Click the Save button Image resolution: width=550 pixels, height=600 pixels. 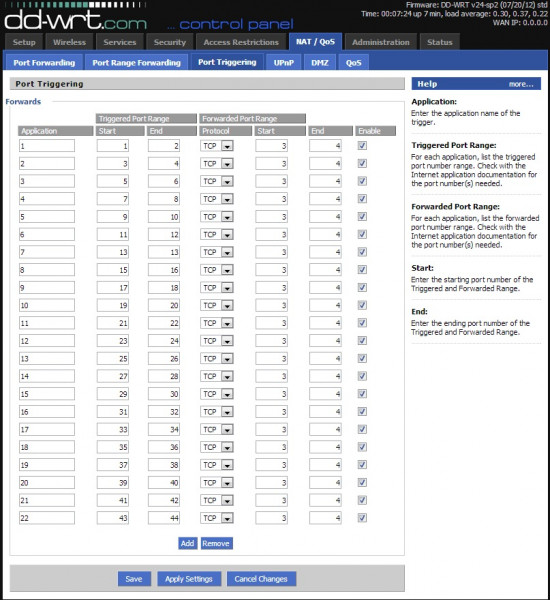pyautogui.click(x=134, y=579)
